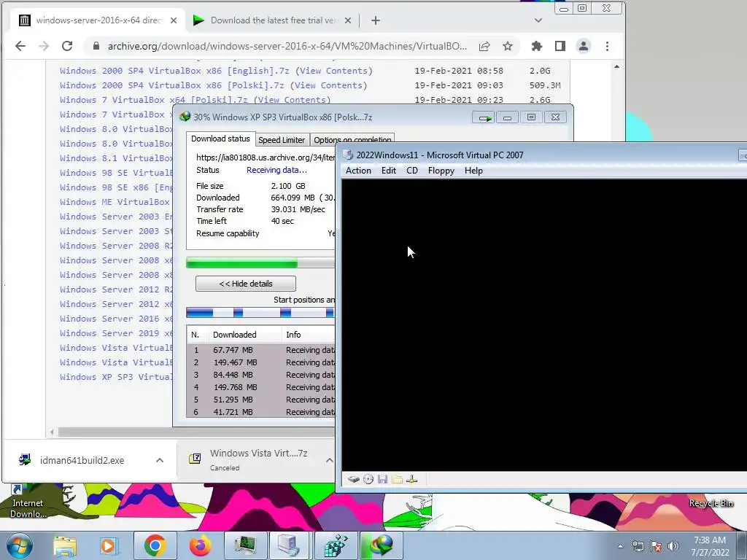Screen dimensions: 747x560
Task: Click the horizontal scrollbar left arrow
Action: coord(52,432)
